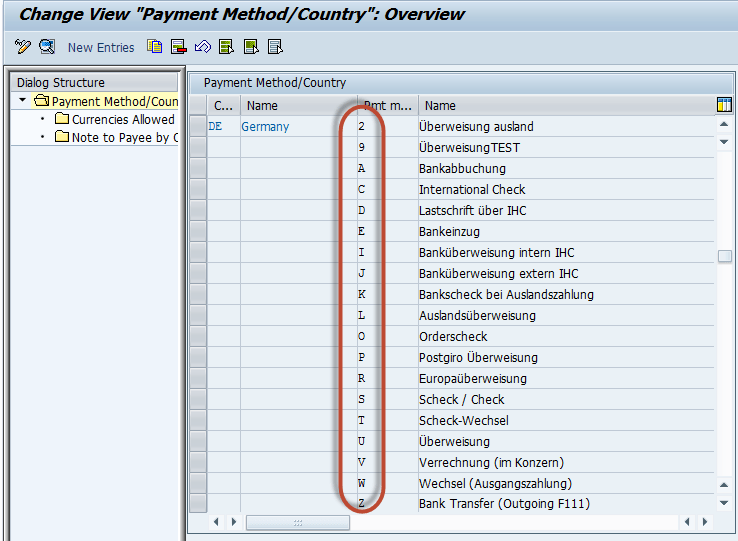Select row marker for Überweisung ausland
The image size is (738, 541).
coord(198,127)
